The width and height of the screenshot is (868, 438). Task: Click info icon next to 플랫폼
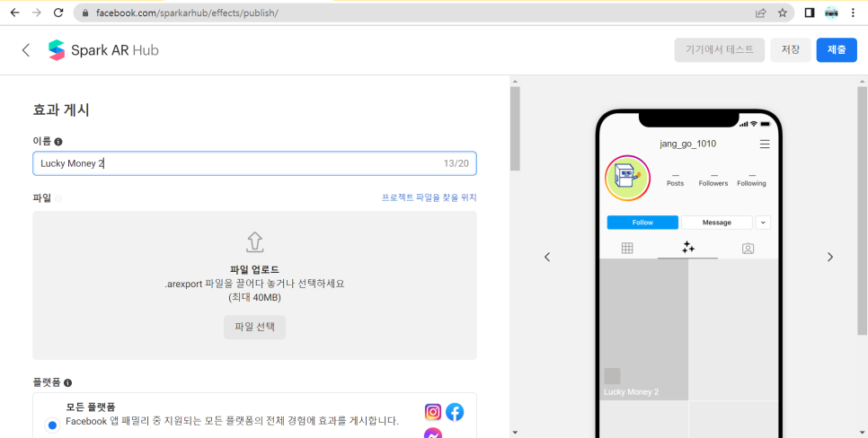point(68,382)
